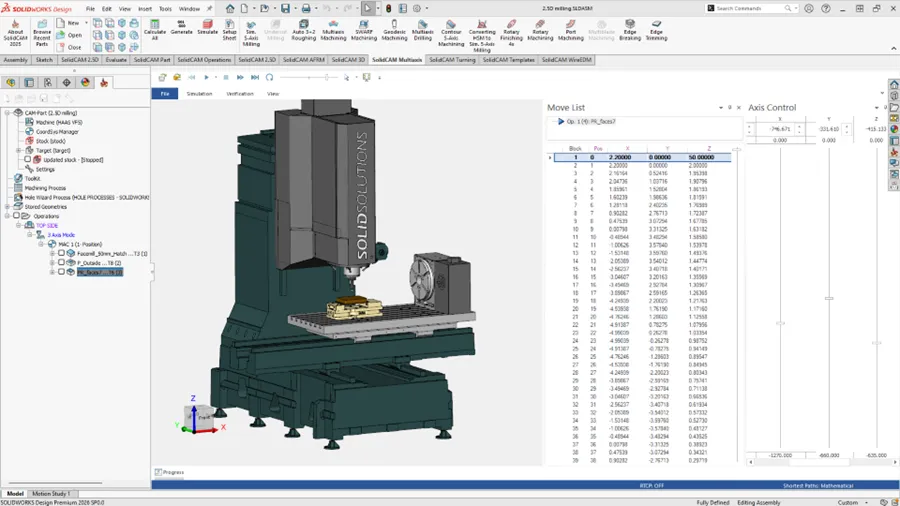Open the Setup Sheet tool
Image resolution: width=900 pixels, height=506 pixels.
(229, 30)
